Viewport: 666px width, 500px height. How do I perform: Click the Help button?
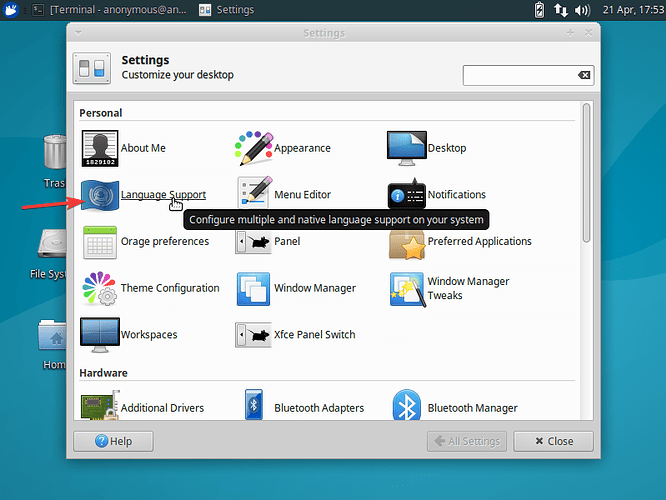point(113,441)
